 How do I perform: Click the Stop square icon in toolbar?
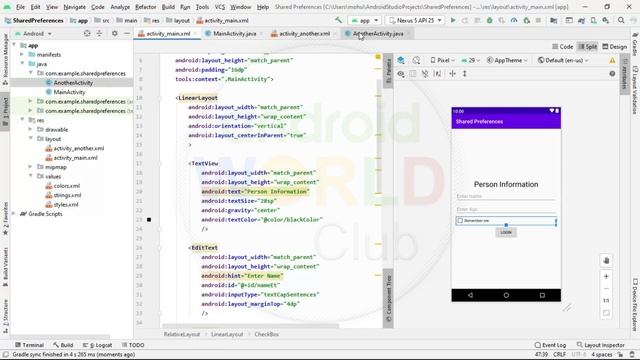(538, 20)
